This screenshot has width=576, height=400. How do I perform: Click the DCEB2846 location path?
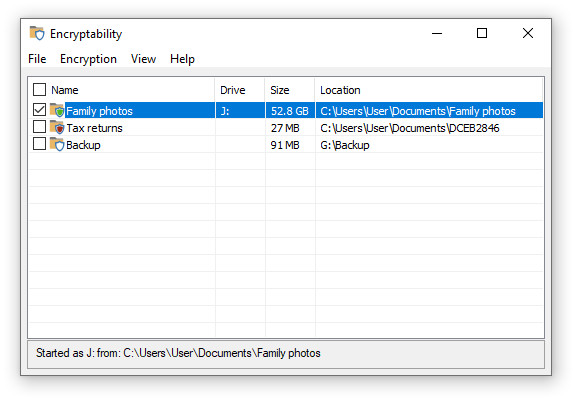[410, 128]
